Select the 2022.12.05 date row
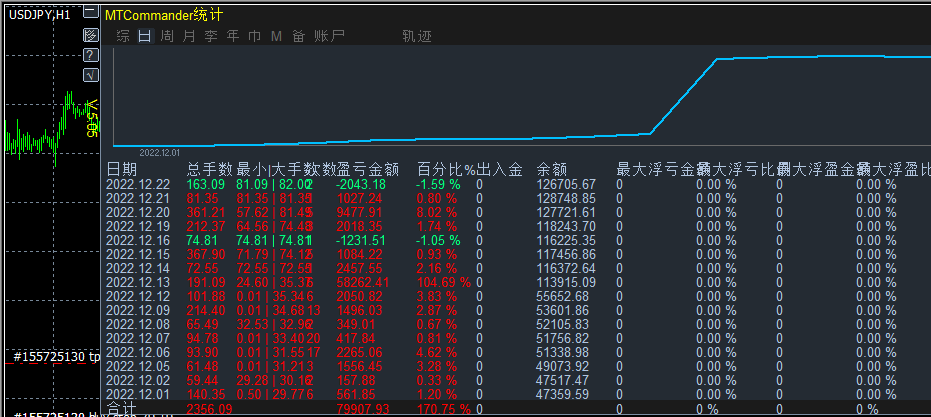This screenshot has width=931, height=417. pos(138,366)
